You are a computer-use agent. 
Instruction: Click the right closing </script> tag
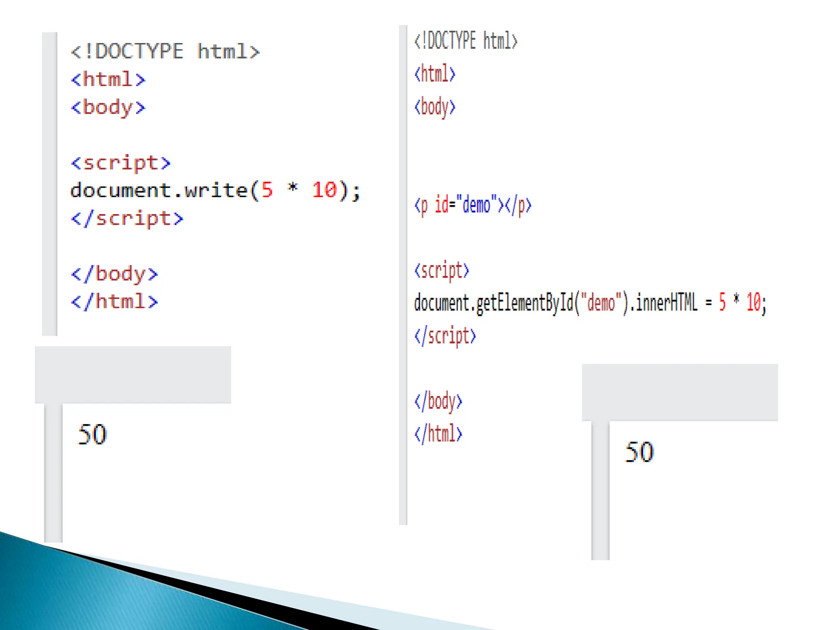coord(445,336)
